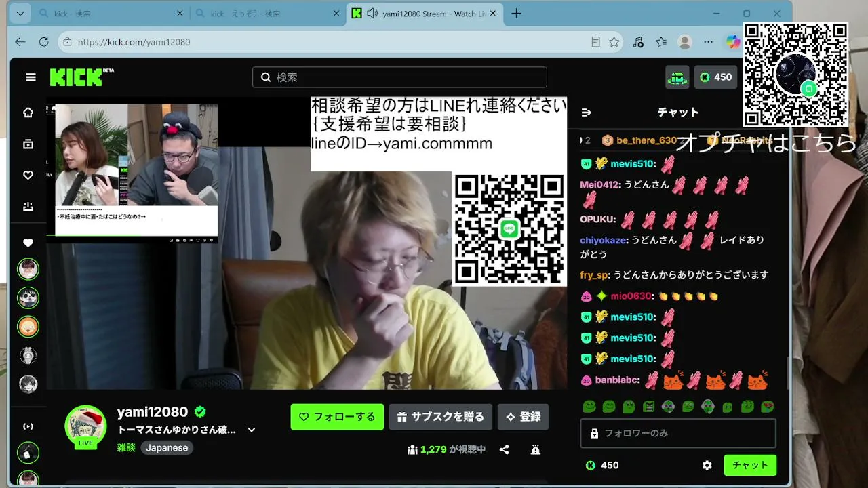Mute the yami12080 Stream tab audio
This screenshot has height=488, width=868.
pos(372,14)
